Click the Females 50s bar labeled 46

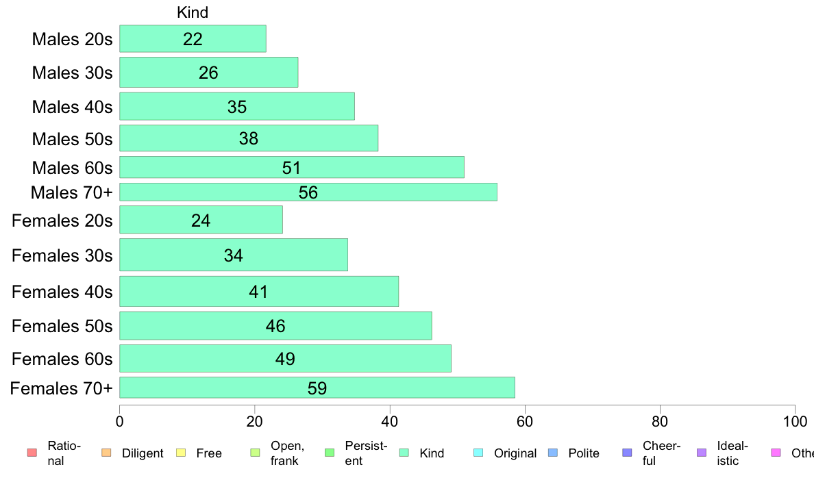tap(275, 325)
